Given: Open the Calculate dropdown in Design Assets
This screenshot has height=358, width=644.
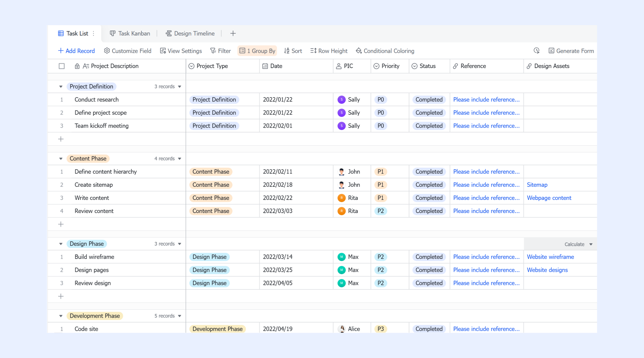Looking at the screenshot, I should pos(578,244).
